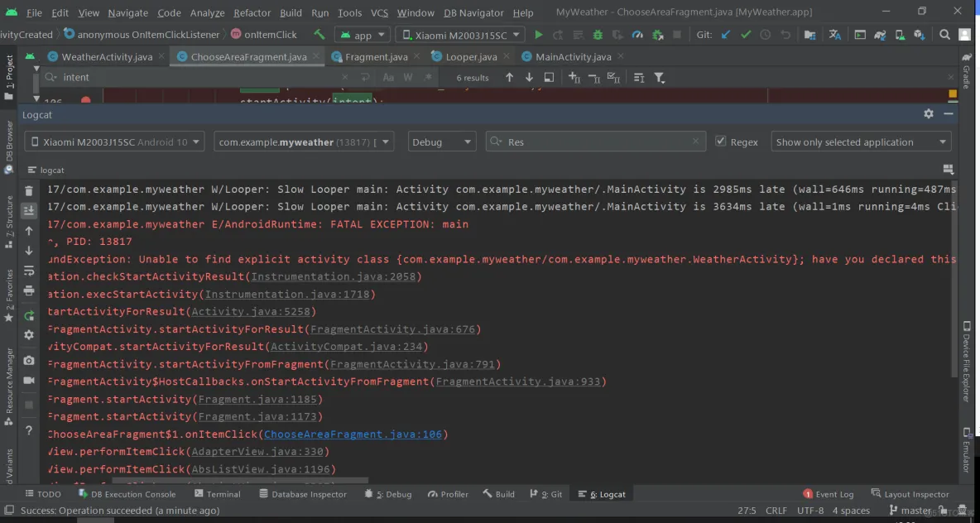
Task: Open Show only selected application dropdown
Action: (x=862, y=142)
